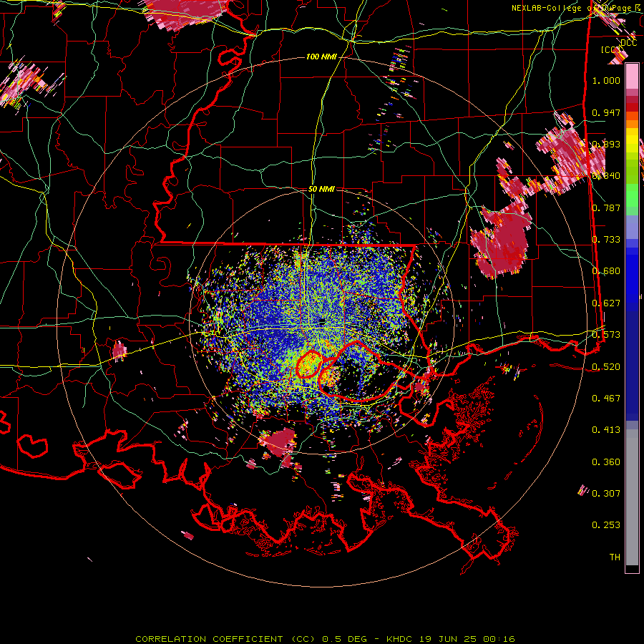Click the 00:16 timestamp in caption
The height and width of the screenshot is (644, 644).
[x=498, y=639]
